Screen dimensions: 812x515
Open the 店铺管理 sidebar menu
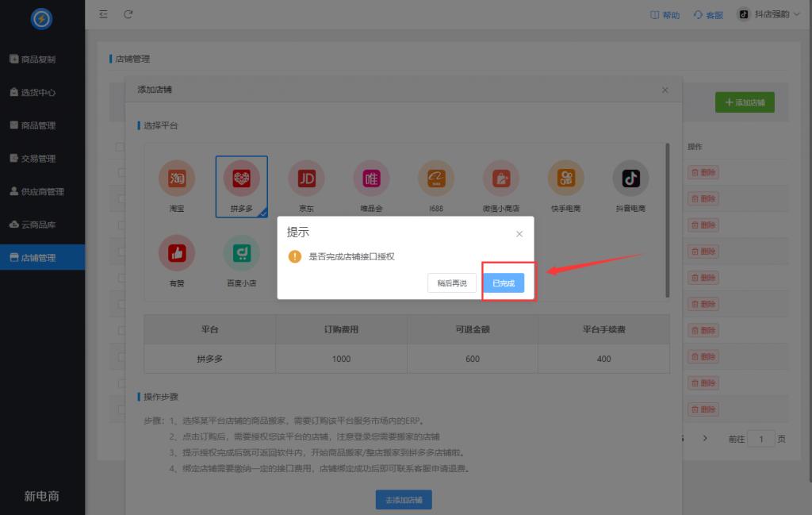(x=42, y=257)
